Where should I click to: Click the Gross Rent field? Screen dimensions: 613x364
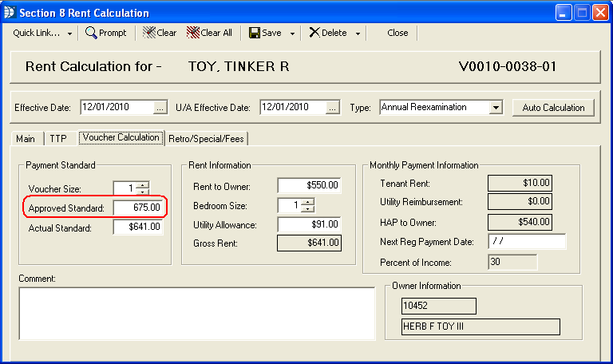coord(309,243)
